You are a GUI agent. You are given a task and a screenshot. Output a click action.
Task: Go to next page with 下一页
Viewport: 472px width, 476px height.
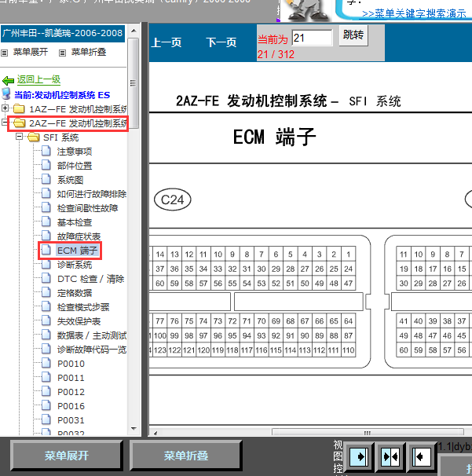[x=221, y=42]
